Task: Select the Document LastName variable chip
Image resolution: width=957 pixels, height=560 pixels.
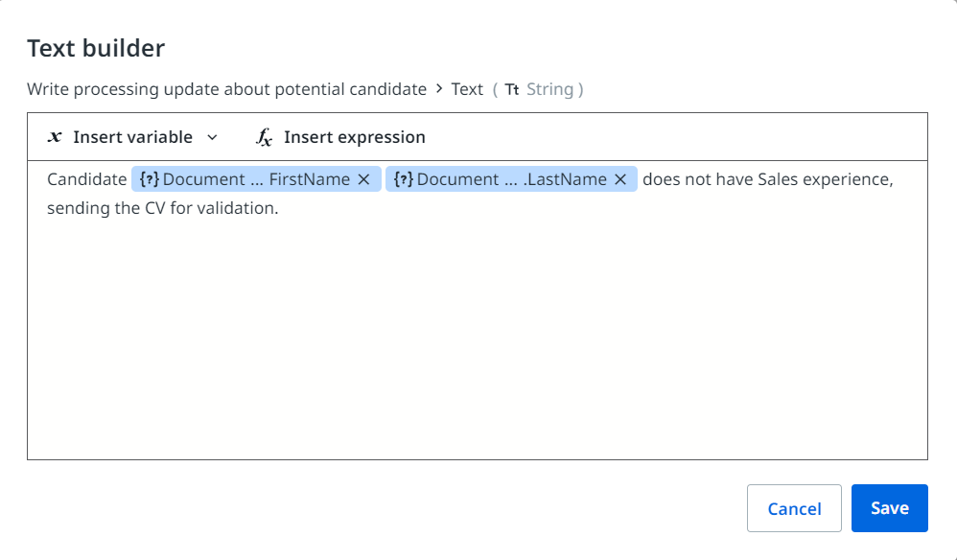Action: click(x=511, y=179)
